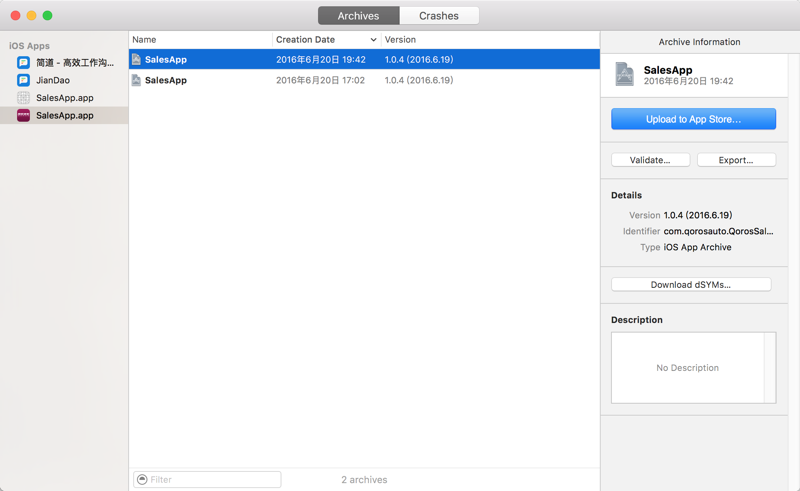The image size is (800, 491).
Task: Select the JianDao app icon
Action: (x=23, y=80)
